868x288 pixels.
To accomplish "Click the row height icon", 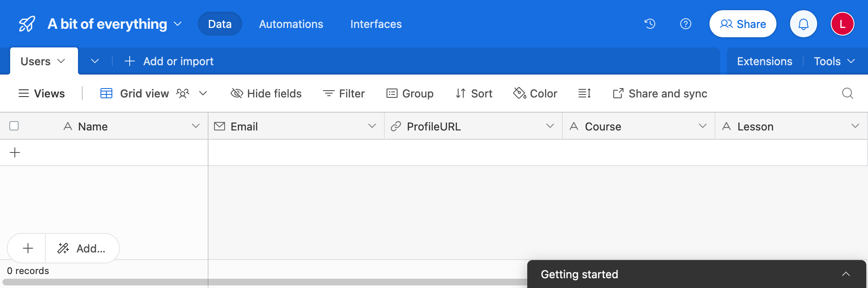I will (x=584, y=93).
